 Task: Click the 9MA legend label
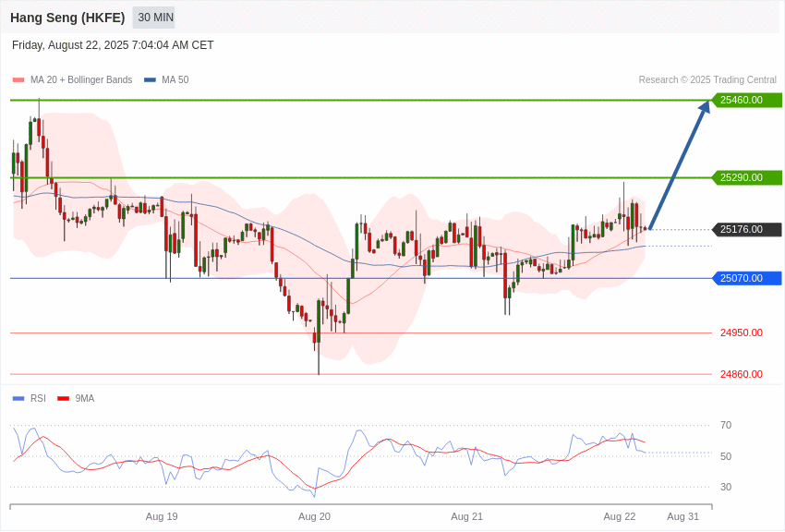coord(85,398)
